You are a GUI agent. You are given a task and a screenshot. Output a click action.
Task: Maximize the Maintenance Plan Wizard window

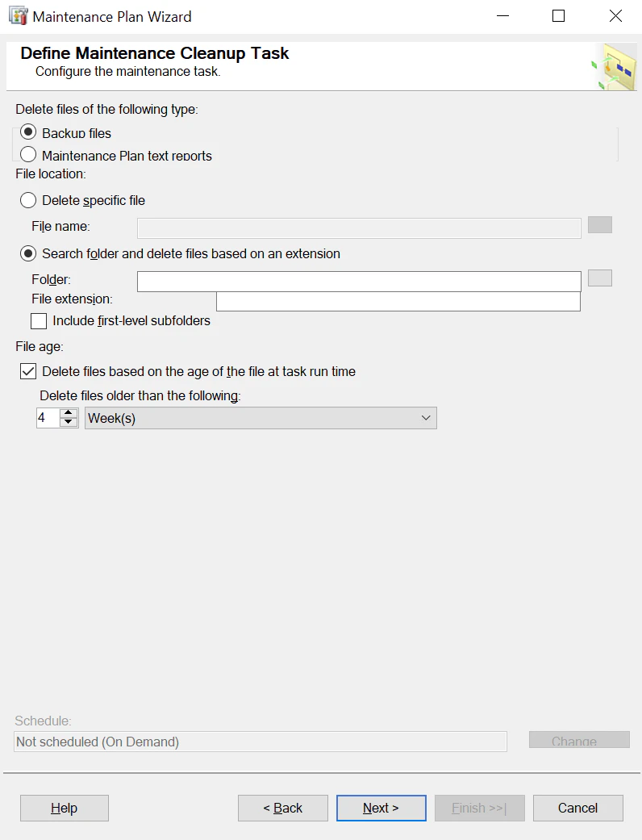tap(558, 16)
